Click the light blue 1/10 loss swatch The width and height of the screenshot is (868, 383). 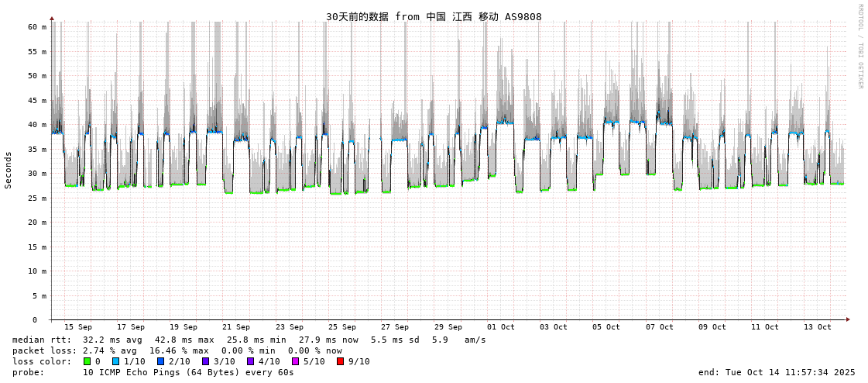pos(115,361)
